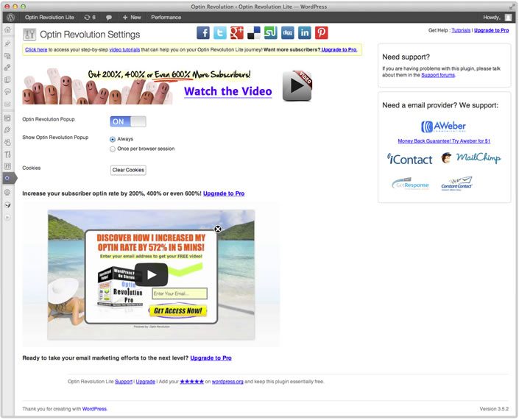Select the Always radio option
This screenshot has height=420, width=519.
pyautogui.click(x=113, y=139)
